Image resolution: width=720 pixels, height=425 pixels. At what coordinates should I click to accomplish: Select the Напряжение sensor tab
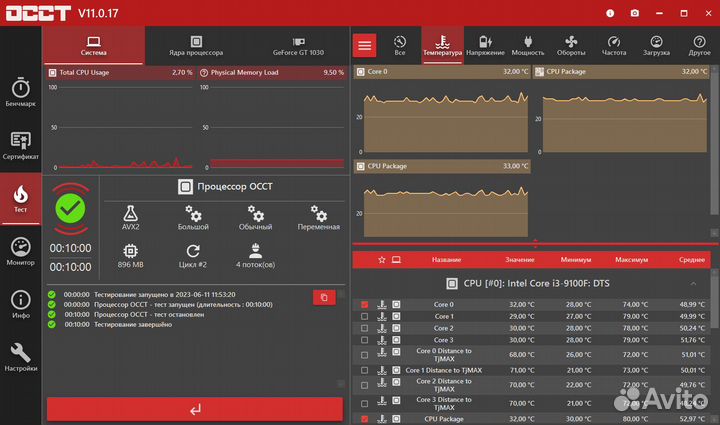click(485, 45)
